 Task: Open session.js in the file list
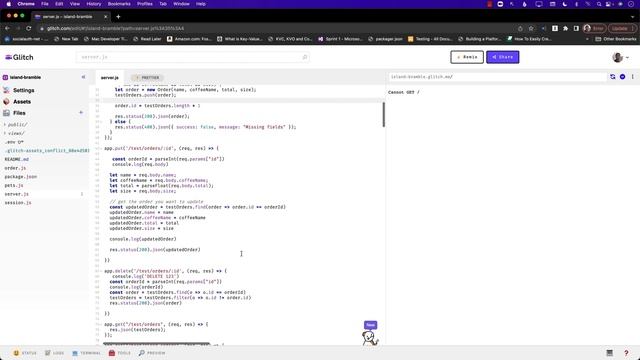(x=18, y=202)
